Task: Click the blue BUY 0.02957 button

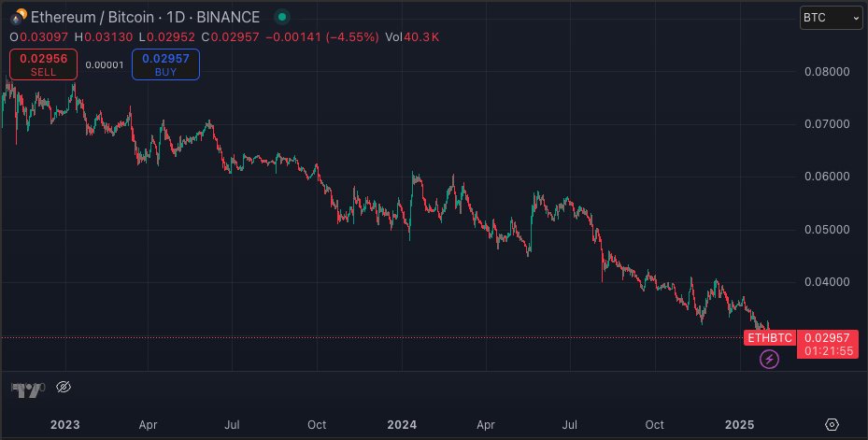Action: coord(165,64)
